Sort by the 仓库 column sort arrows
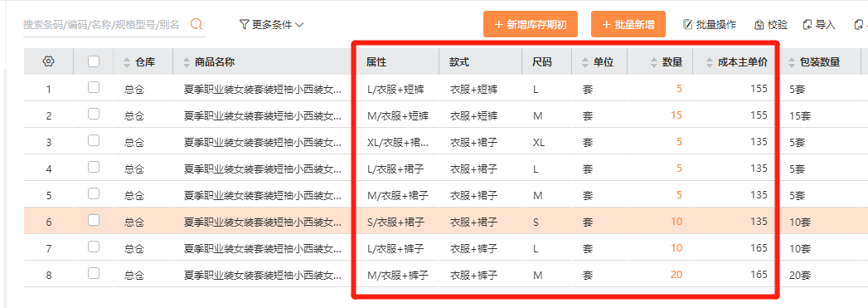 (x=126, y=62)
